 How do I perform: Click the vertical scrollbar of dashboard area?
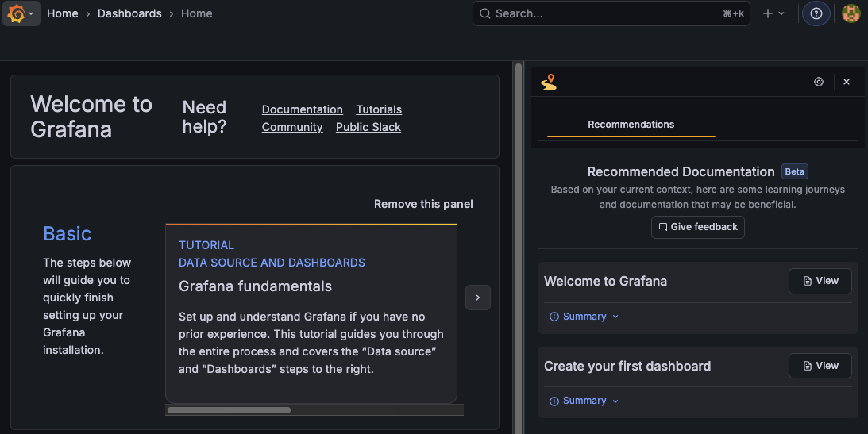coord(519,249)
